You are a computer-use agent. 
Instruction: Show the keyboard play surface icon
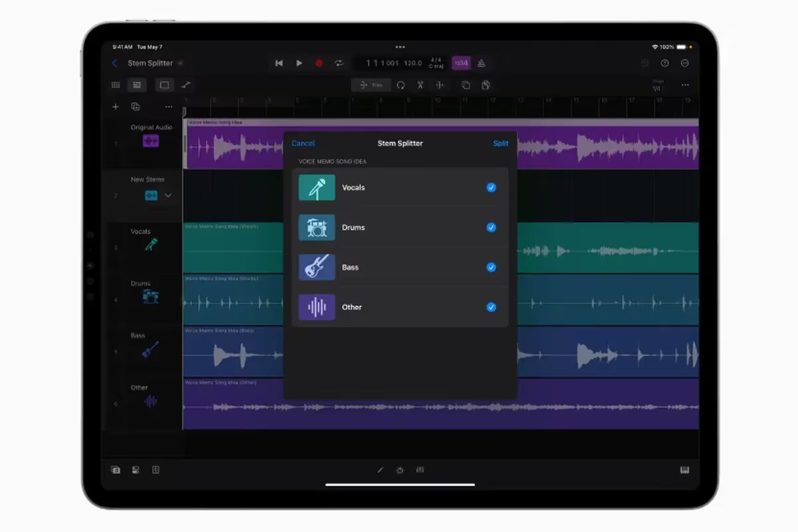pyautogui.click(x=684, y=469)
